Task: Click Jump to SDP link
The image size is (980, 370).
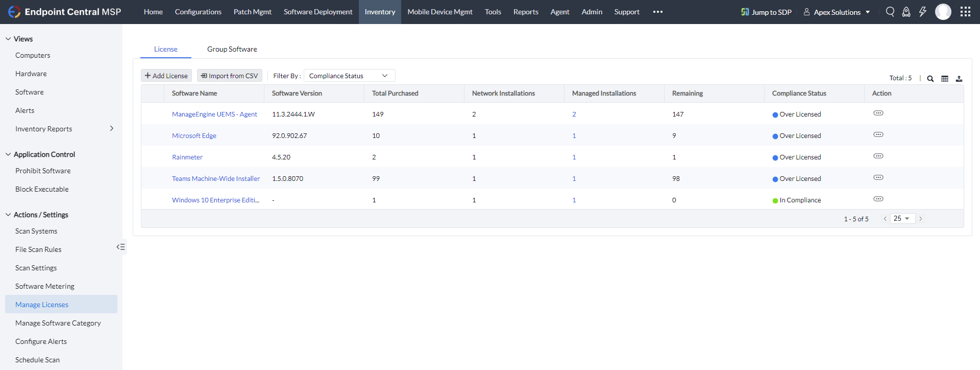Action: [x=766, y=12]
